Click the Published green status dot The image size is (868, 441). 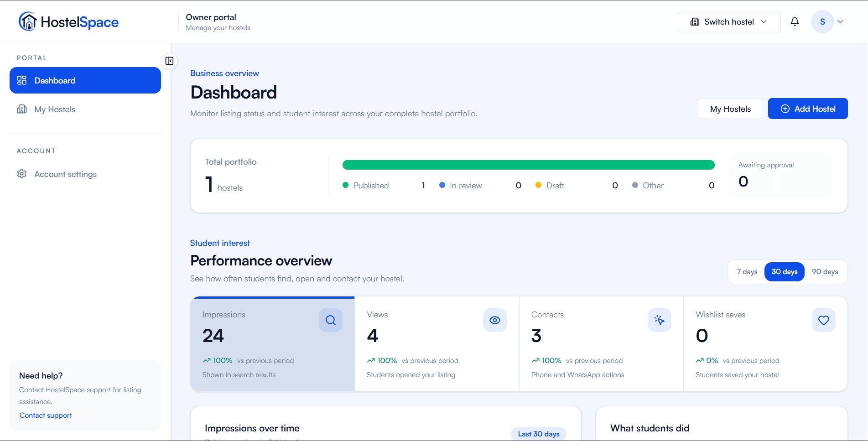345,185
